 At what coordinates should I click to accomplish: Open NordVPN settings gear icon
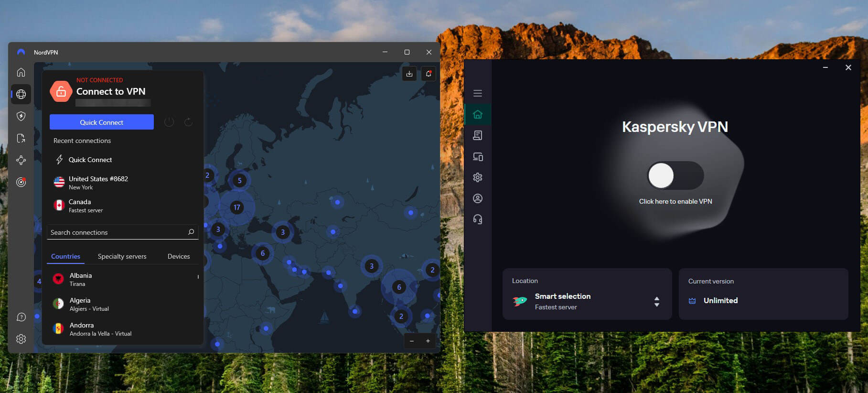21,339
